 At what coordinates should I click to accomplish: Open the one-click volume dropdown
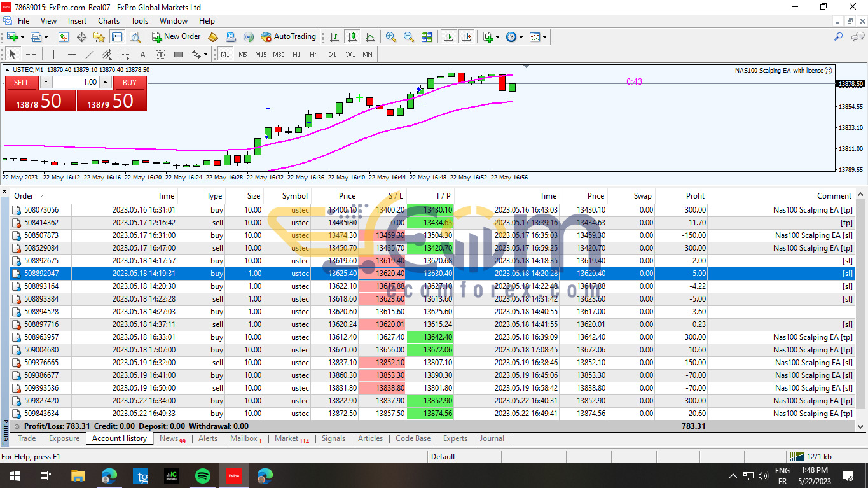point(45,82)
